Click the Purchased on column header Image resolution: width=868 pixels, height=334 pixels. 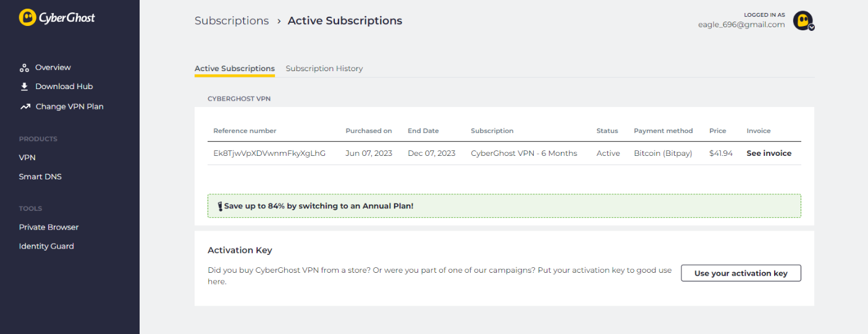point(369,131)
